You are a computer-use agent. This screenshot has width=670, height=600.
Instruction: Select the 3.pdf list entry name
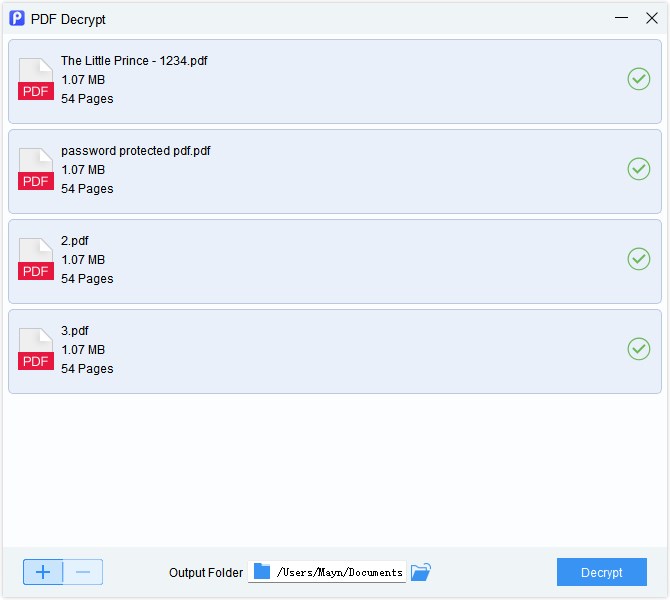pyautogui.click(x=75, y=331)
